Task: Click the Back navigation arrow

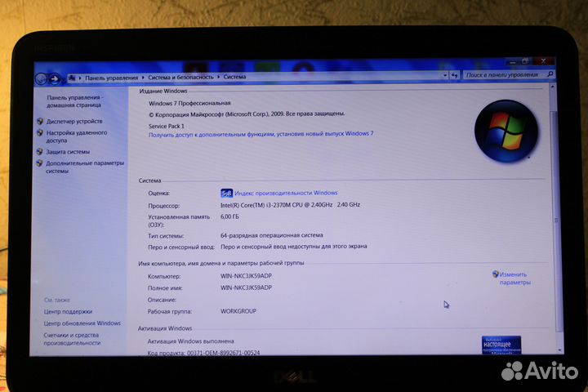Action: click(41, 79)
